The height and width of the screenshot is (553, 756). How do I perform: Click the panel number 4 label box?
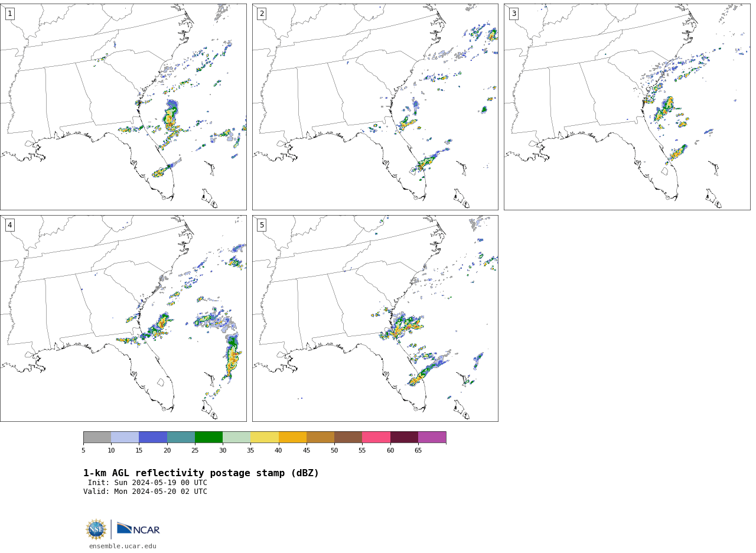(x=9, y=225)
